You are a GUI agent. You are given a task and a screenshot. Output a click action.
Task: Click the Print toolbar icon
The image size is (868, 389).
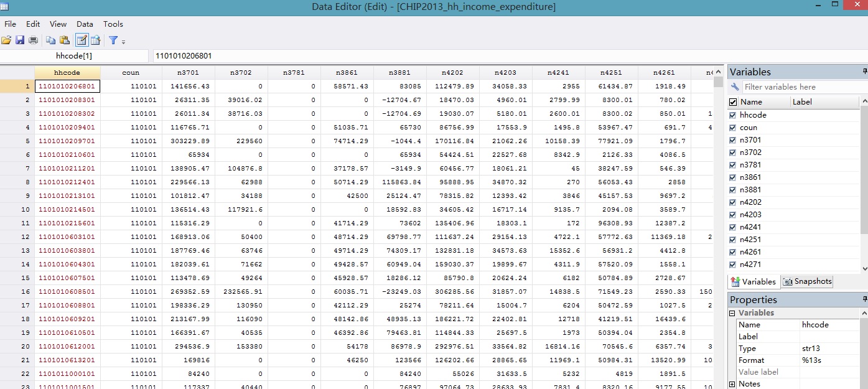tap(34, 40)
